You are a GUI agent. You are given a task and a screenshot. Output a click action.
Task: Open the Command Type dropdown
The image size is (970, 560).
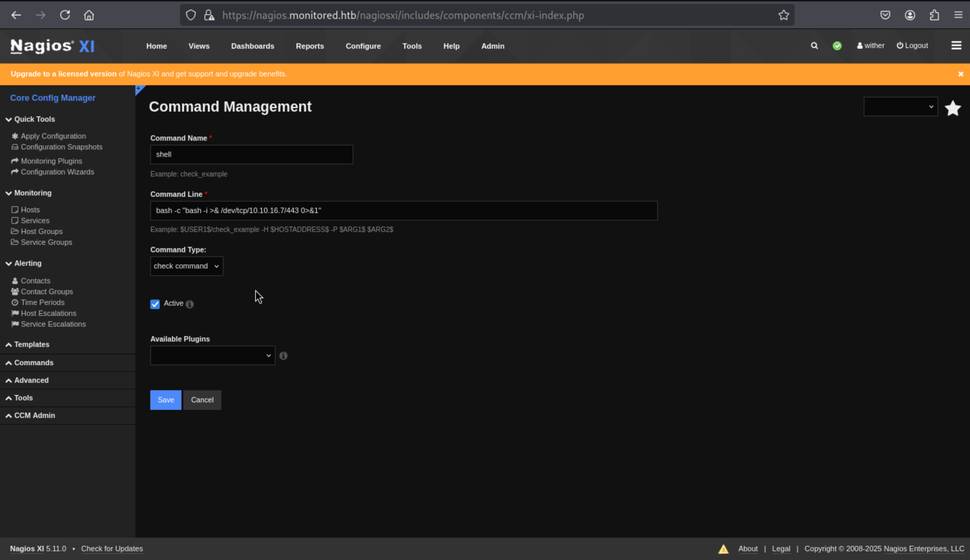[x=186, y=266]
